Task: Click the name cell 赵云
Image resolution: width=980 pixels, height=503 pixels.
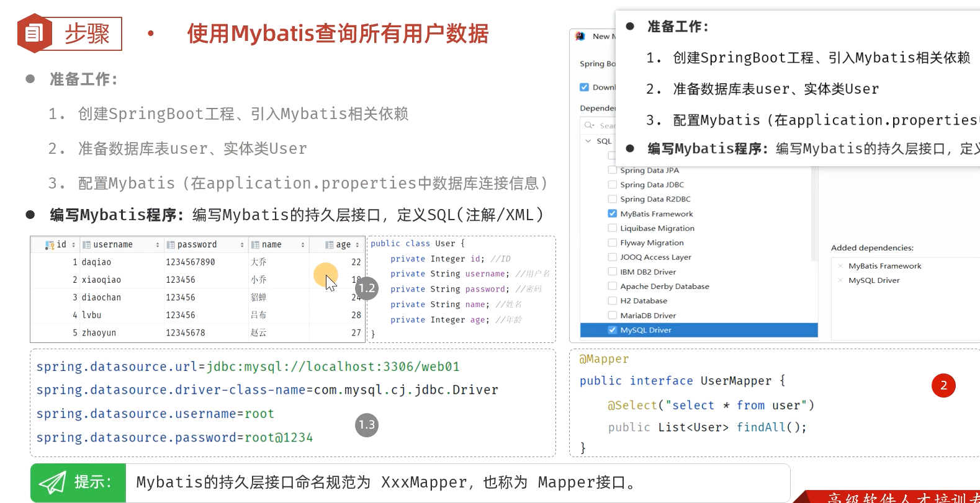Action: (259, 333)
